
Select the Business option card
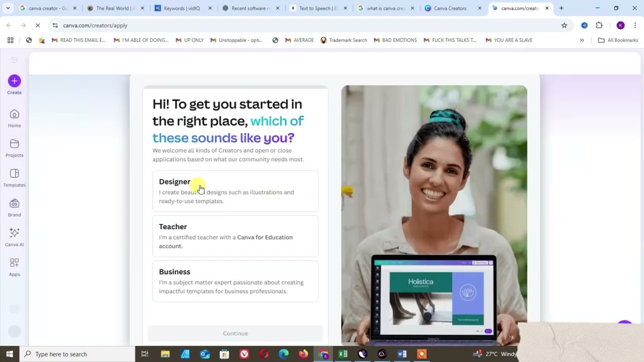235,281
